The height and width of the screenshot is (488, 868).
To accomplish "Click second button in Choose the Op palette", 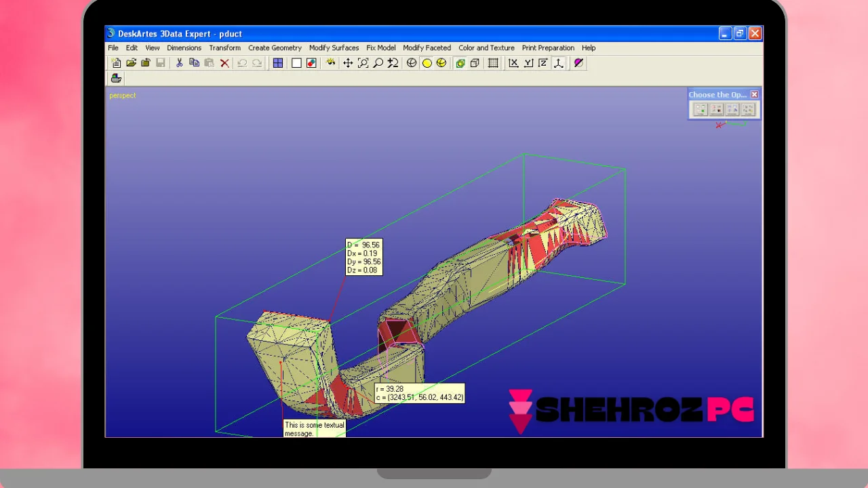I will (716, 109).
